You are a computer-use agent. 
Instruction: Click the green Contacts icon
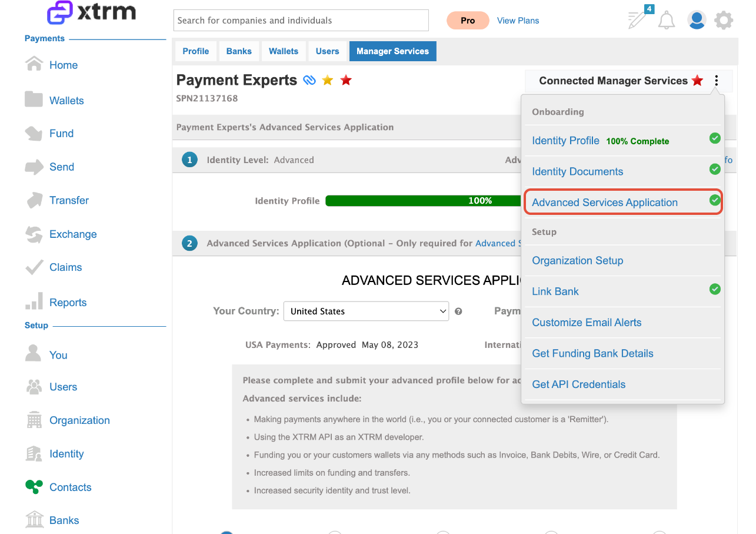click(34, 487)
